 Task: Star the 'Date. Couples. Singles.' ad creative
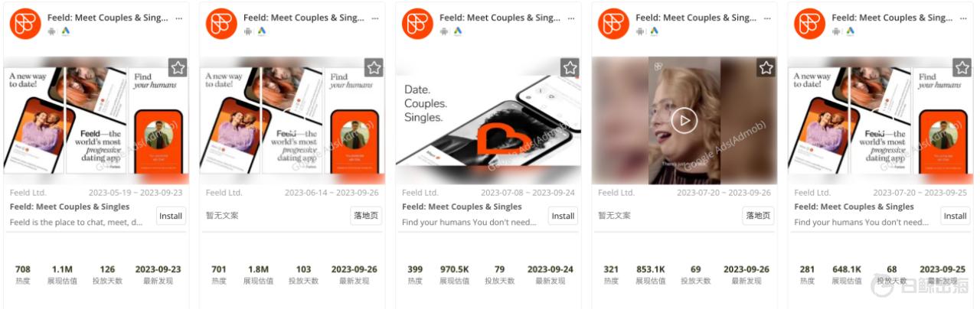click(x=570, y=68)
